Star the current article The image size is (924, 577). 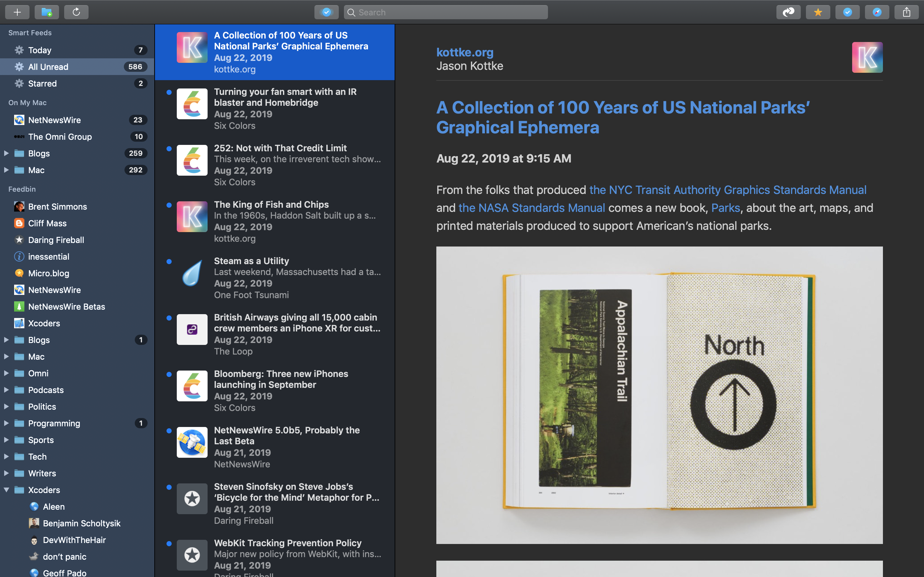point(817,12)
